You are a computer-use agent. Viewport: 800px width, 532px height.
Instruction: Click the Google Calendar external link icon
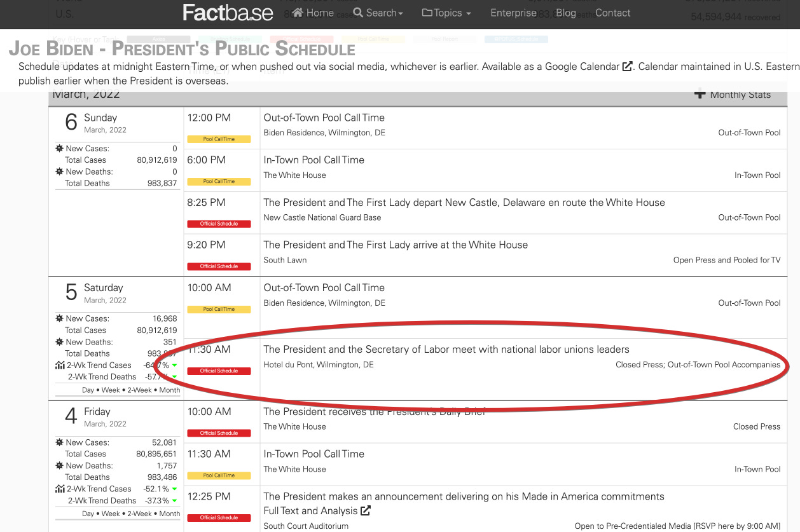[627, 66]
